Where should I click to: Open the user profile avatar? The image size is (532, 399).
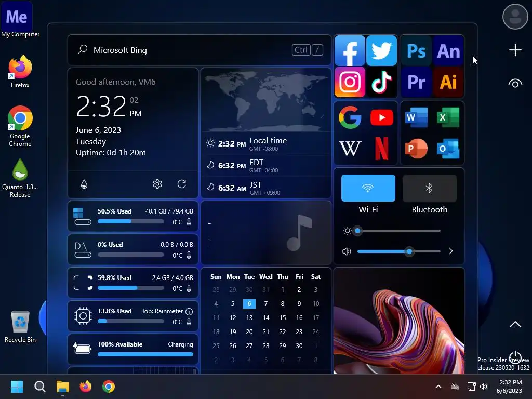515,17
